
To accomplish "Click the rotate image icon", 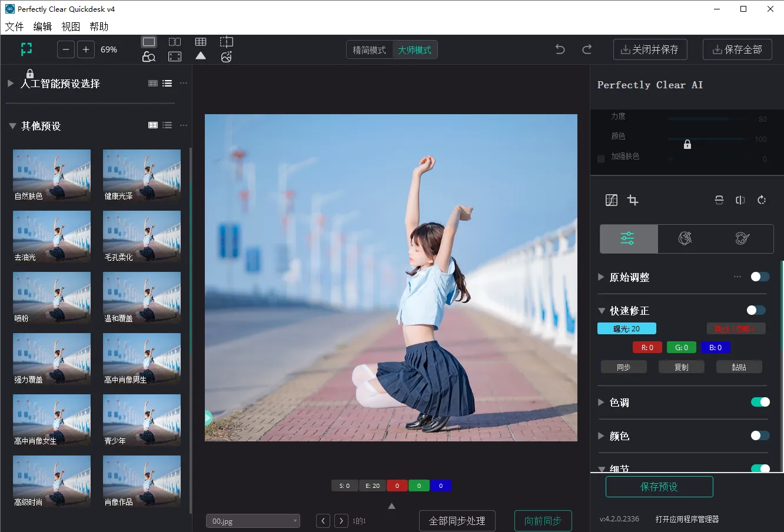I will coord(762,200).
